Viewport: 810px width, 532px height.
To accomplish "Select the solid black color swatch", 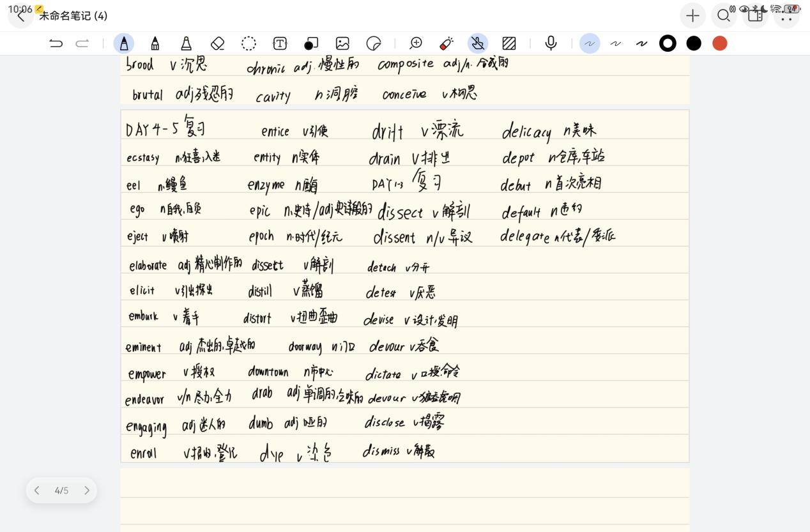I will tap(694, 43).
